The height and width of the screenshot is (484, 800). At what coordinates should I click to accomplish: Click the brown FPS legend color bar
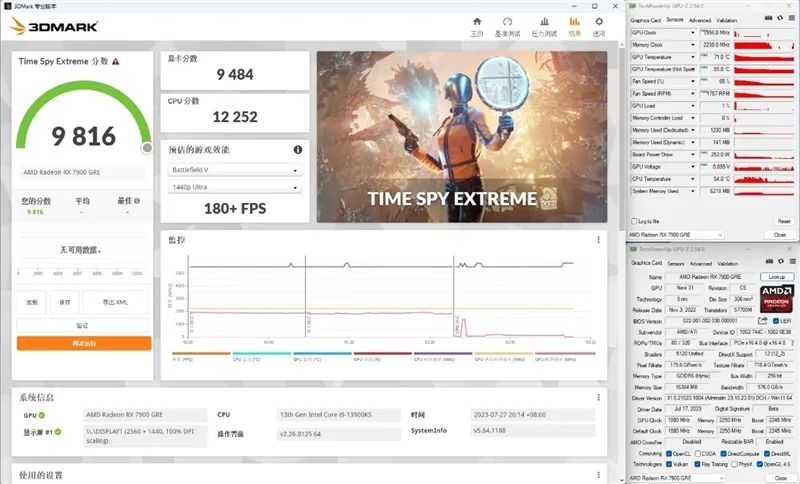(202, 353)
